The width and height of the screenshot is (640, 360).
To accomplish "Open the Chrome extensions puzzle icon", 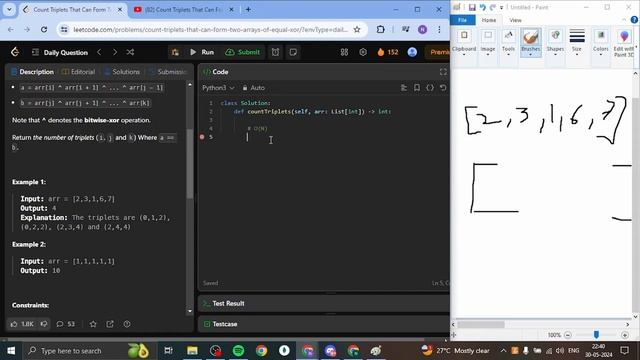I will pyautogui.click(x=380, y=29).
